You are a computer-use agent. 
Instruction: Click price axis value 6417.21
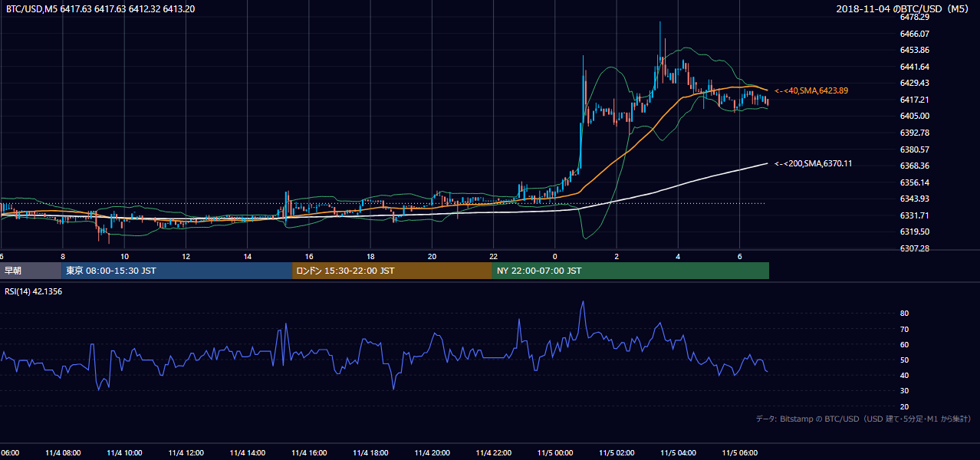coord(914,100)
